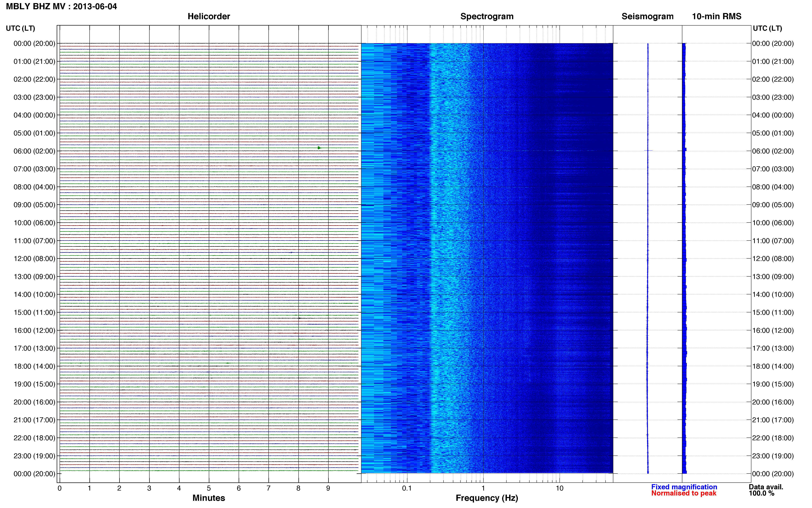
Task: Click minute tick label 7 on the helicorder axis
Action: pyautogui.click(x=269, y=488)
